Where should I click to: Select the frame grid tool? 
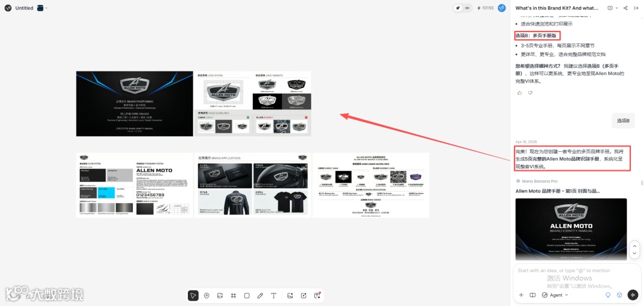(x=233, y=295)
